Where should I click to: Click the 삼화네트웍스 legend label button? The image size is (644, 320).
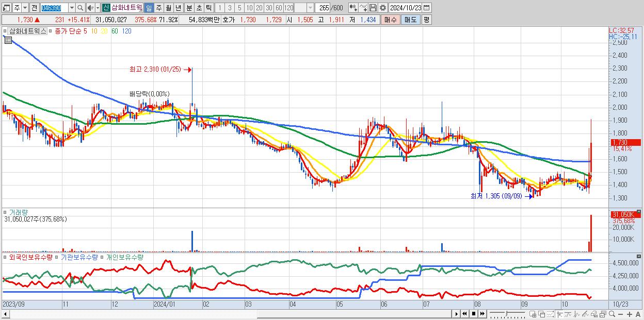(x=28, y=31)
